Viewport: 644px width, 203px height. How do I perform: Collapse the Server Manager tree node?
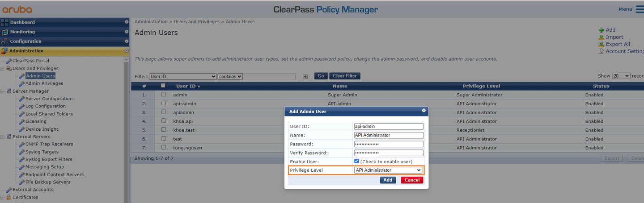(x=2, y=91)
